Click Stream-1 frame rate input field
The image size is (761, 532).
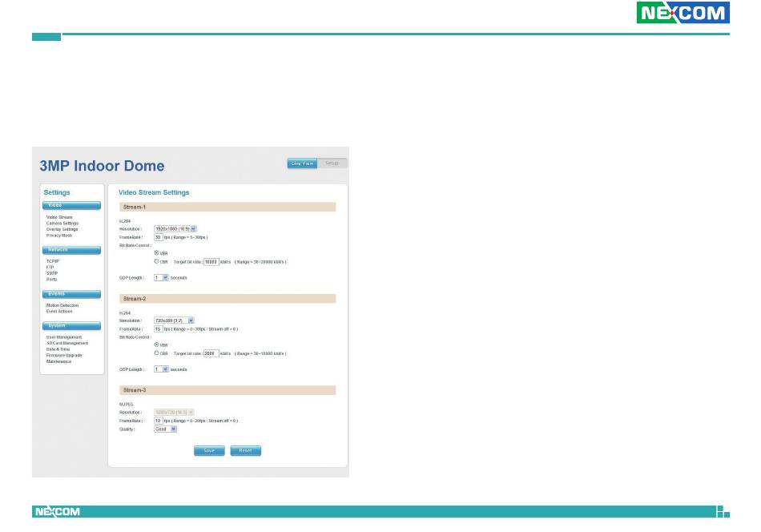click(x=158, y=237)
